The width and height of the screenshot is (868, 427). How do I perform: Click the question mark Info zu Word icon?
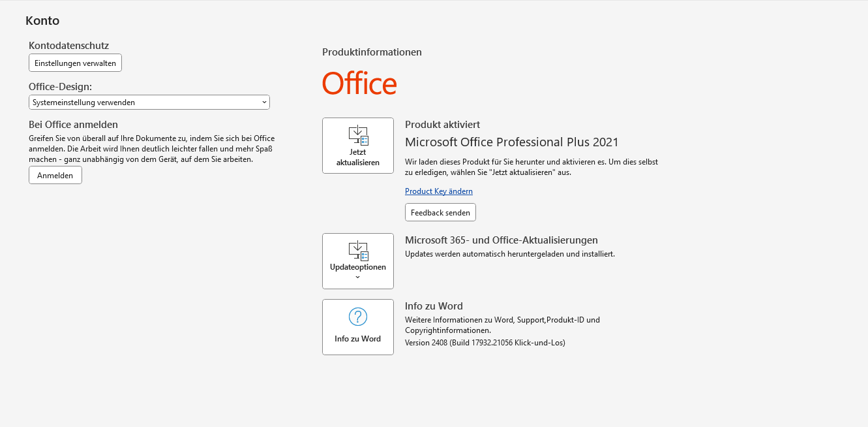pos(358,317)
